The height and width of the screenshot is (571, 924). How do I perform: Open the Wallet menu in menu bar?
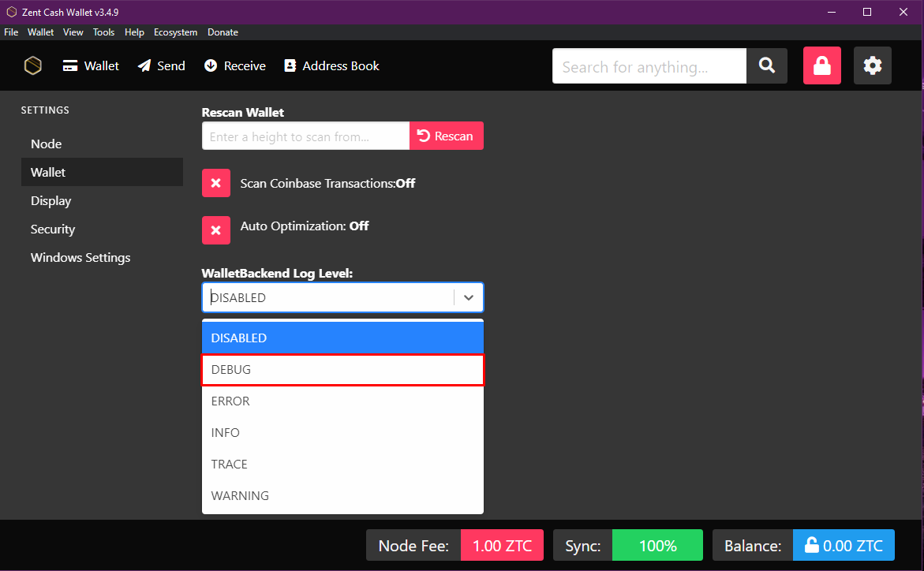tap(41, 32)
